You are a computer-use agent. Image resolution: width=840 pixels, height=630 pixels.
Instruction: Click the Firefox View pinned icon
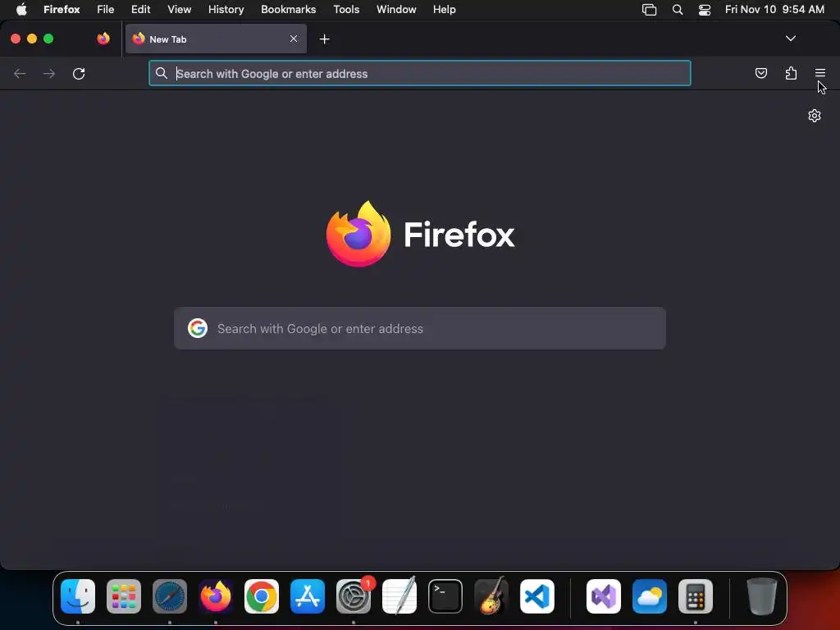(x=103, y=39)
